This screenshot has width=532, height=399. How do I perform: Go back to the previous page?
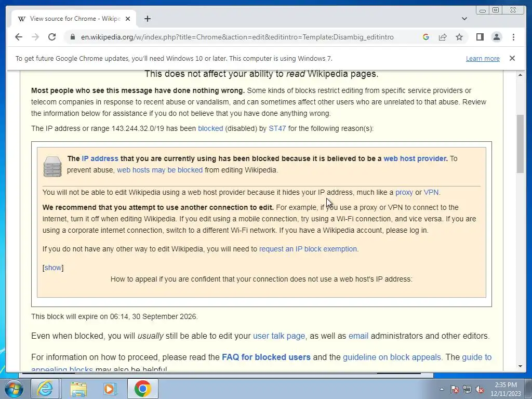coord(19,37)
